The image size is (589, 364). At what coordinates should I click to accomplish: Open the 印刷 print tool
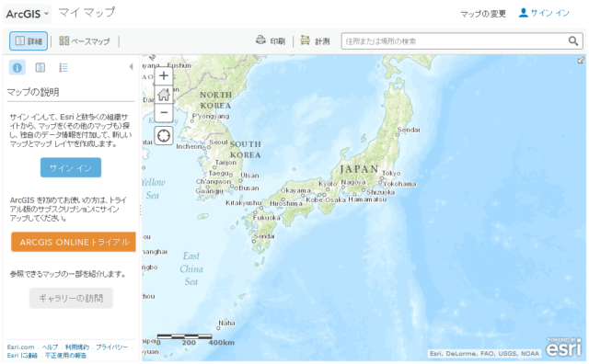(x=271, y=40)
